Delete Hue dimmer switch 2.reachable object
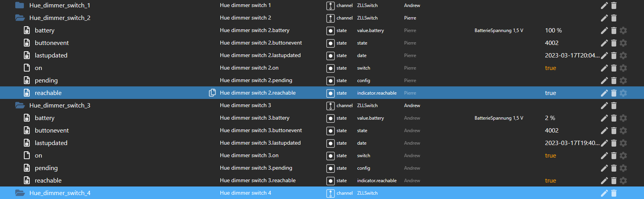This screenshot has height=199, width=644. [x=614, y=93]
